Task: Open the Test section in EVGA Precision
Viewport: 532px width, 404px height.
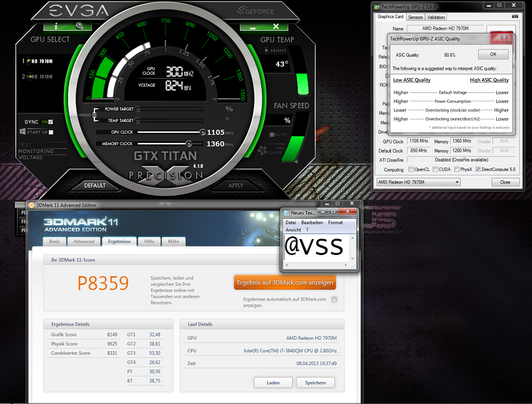Action: tap(25, 145)
